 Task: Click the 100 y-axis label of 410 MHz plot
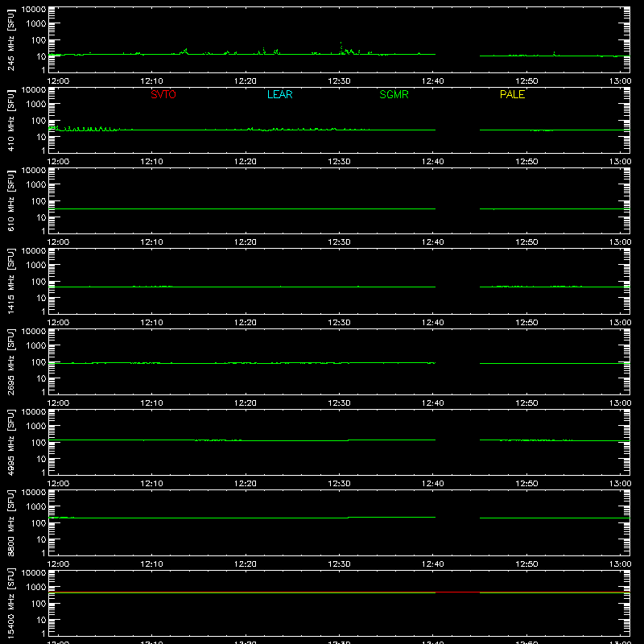coord(39,121)
